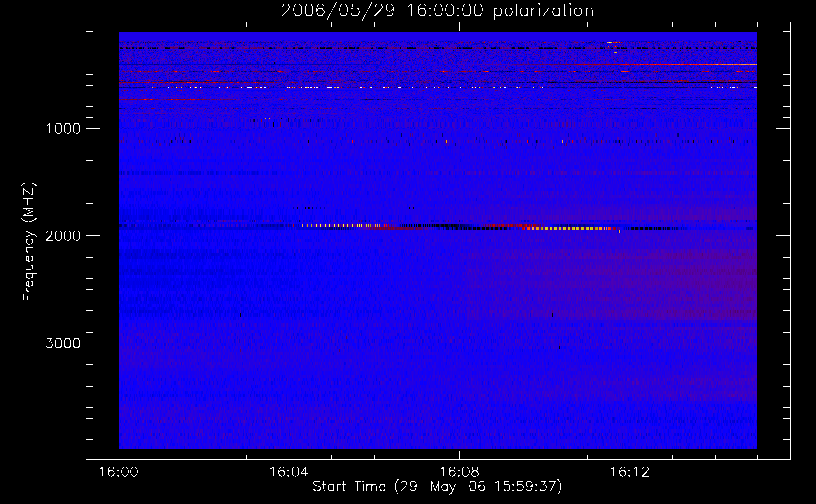Click the 1000 frequency tick label

(63, 129)
